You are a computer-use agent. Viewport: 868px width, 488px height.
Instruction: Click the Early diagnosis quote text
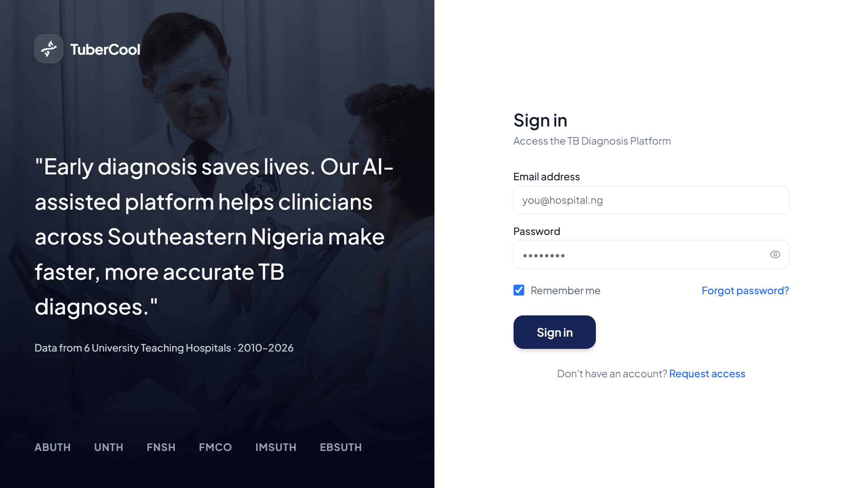(214, 237)
